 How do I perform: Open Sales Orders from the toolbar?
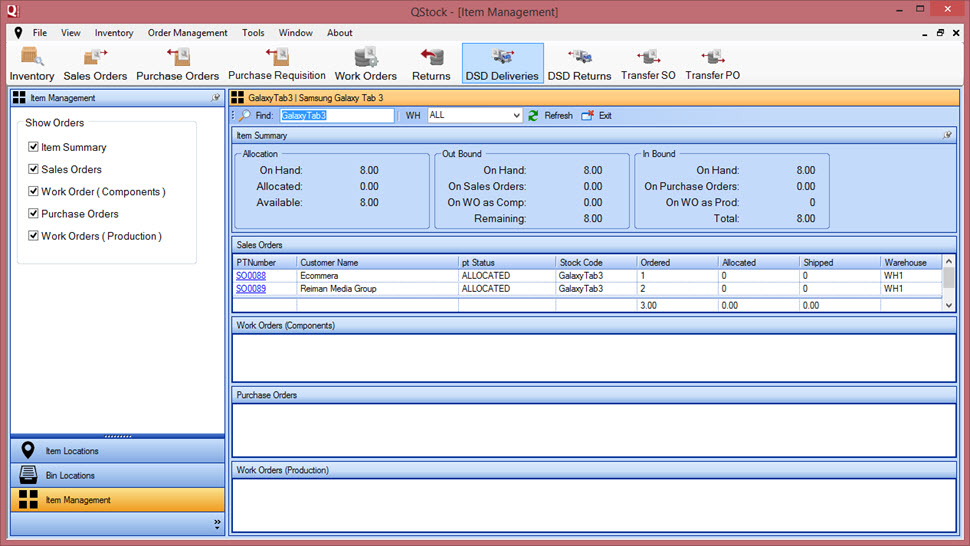95,63
